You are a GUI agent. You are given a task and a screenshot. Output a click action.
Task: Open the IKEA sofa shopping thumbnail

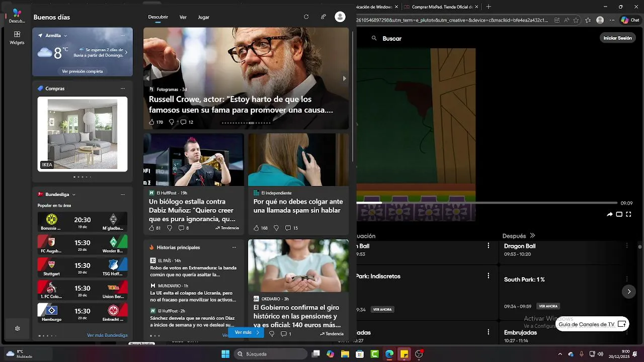coord(83,134)
